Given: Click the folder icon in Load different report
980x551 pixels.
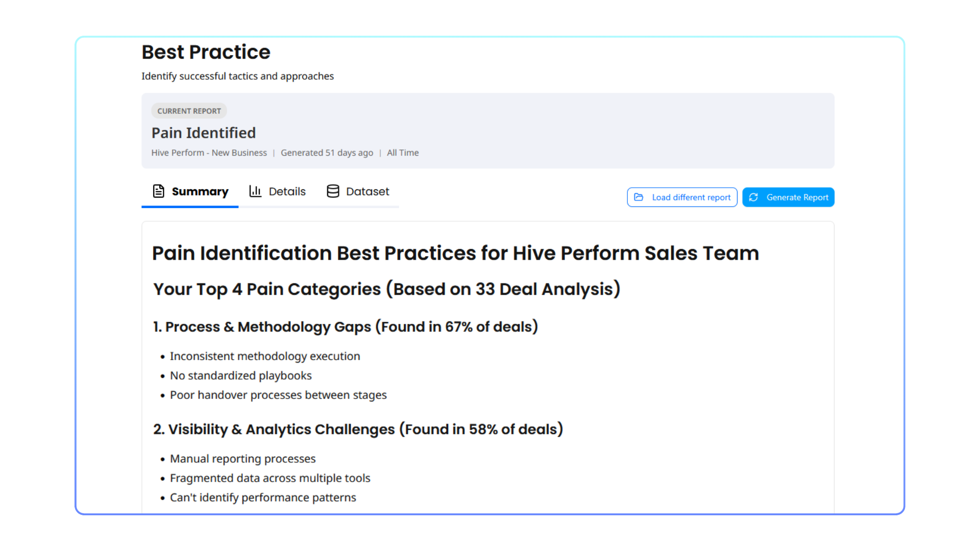Looking at the screenshot, I should [639, 197].
